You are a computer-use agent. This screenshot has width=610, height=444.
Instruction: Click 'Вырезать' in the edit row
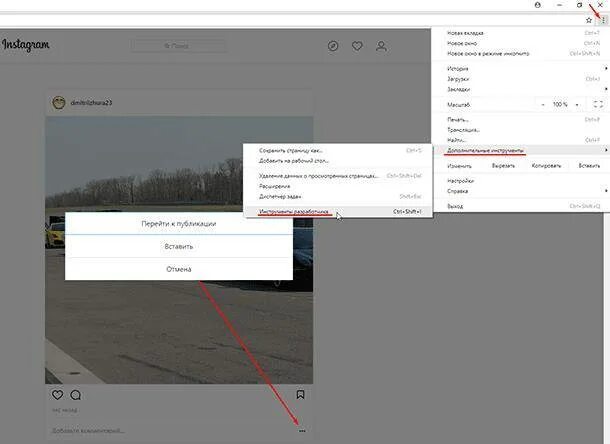(x=503, y=166)
